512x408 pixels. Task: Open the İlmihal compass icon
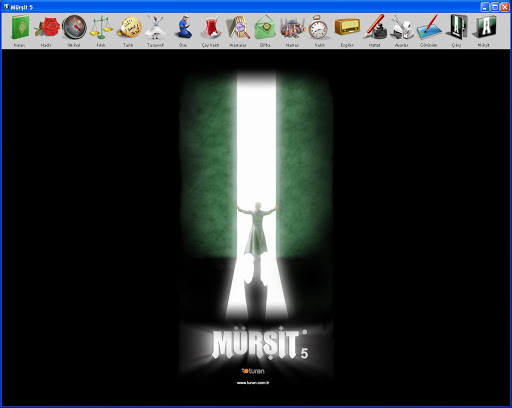74,27
